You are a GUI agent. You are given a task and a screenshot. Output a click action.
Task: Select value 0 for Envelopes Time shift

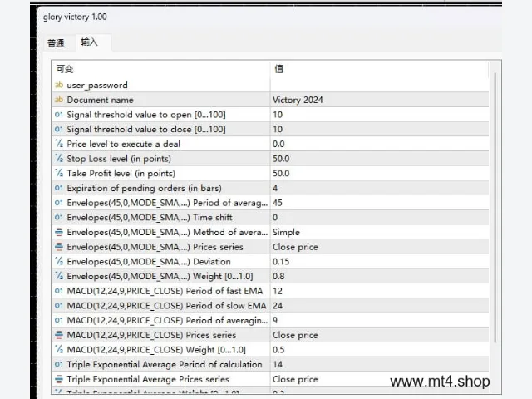275,218
